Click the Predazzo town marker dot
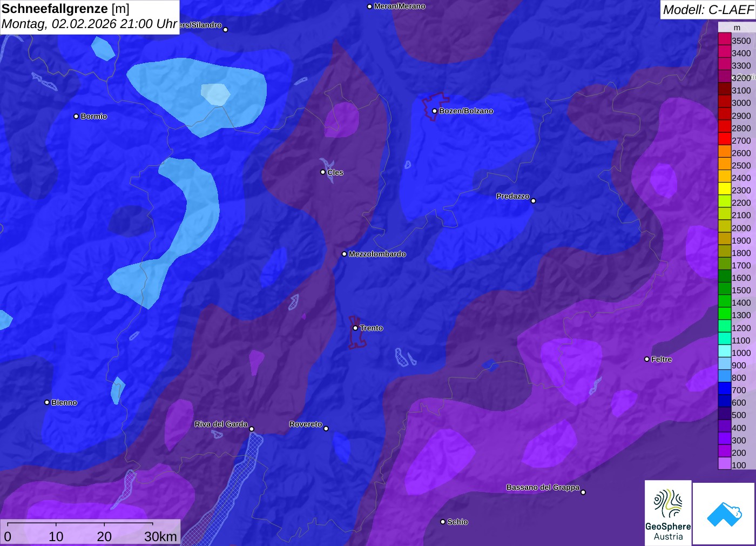Viewport: 756px width, 546px height. (534, 201)
